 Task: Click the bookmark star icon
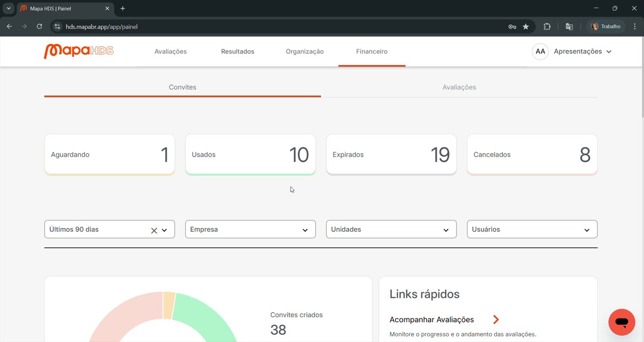coord(526,27)
